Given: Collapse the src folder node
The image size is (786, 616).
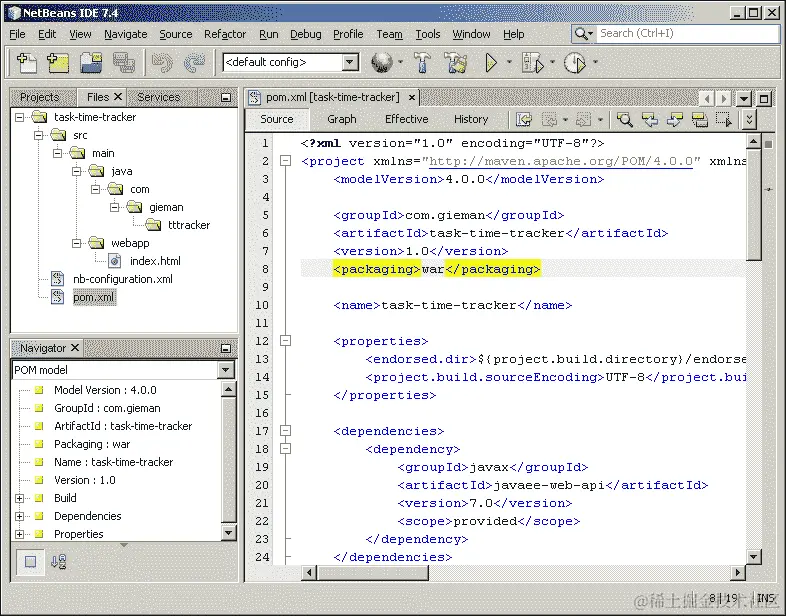Looking at the screenshot, I should 39,135.
